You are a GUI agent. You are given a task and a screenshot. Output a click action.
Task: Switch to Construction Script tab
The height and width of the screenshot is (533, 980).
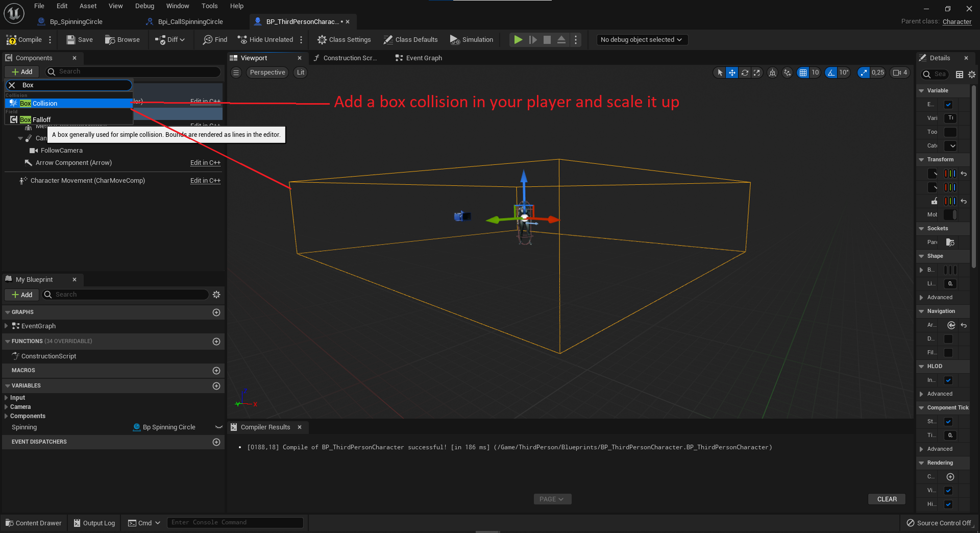coord(345,58)
